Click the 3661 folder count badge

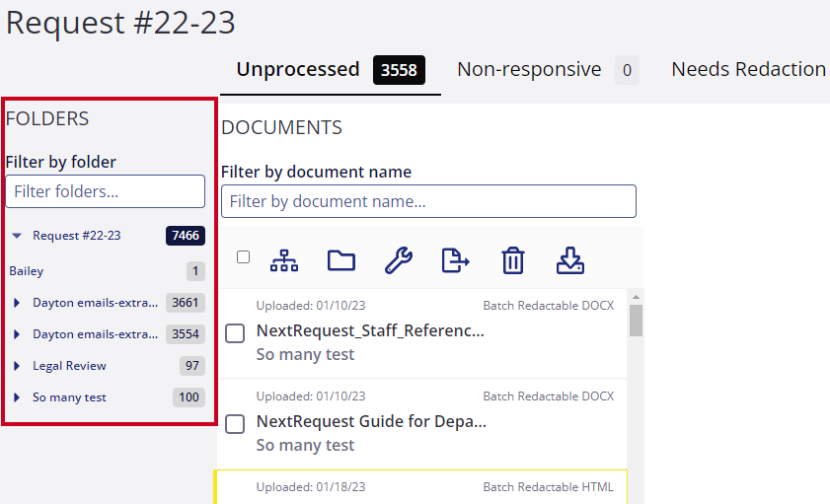[186, 303]
